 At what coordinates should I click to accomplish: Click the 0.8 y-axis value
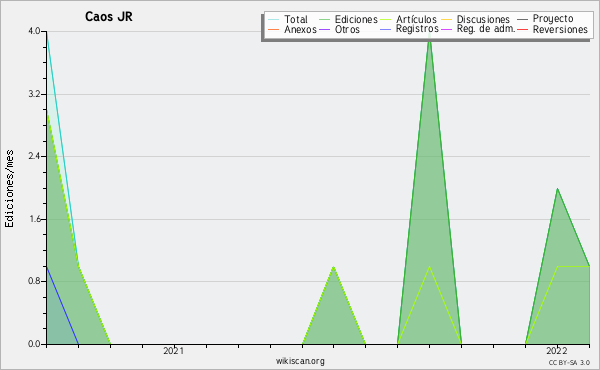(34, 281)
